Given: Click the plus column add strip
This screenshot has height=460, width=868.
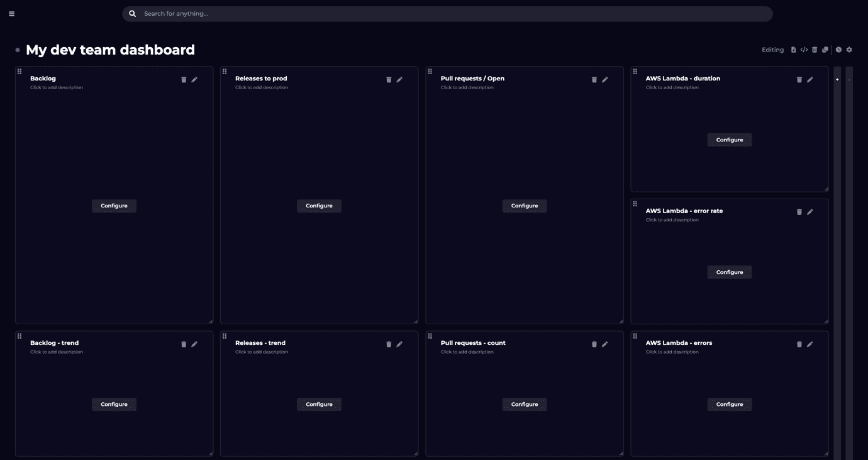Looking at the screenshot, I should (837, 80).
